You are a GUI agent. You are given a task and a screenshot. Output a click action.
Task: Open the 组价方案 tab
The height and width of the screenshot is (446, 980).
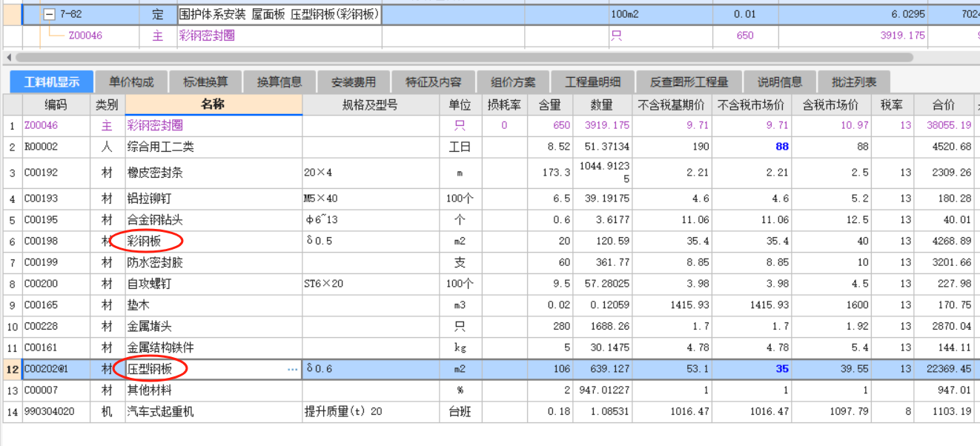pyautogui.click(x=514, y=82)
